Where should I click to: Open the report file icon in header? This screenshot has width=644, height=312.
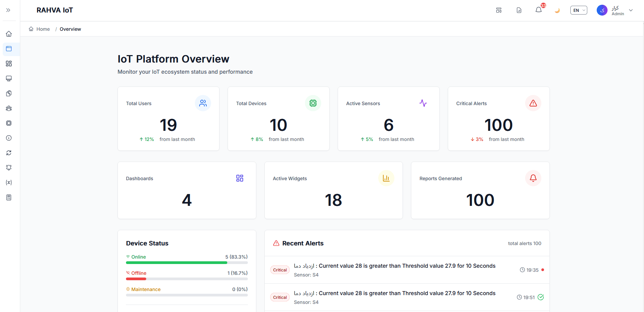coord(519,10)
